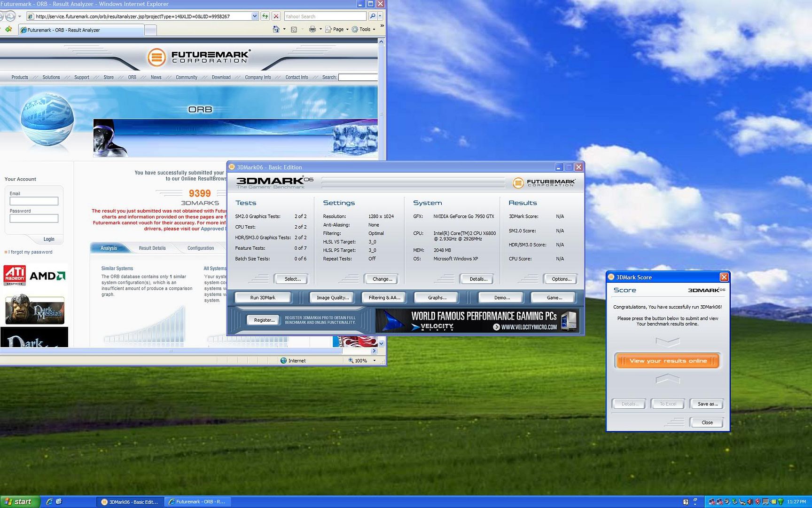Click Run 3DMark button
The height and width of the screenshot is (508, 812).
pos(263,298)
